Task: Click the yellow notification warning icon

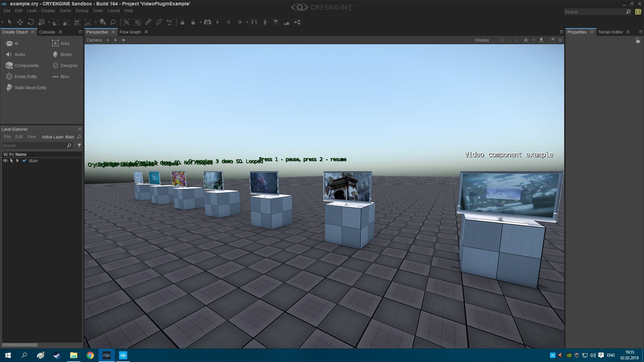Action: (x=638, y=12)
